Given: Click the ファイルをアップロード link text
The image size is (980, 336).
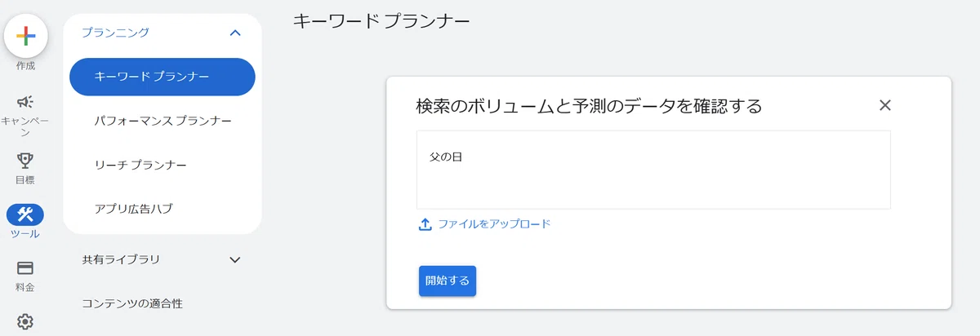Looking at the screenshot, I should click(x=494, y=223).
